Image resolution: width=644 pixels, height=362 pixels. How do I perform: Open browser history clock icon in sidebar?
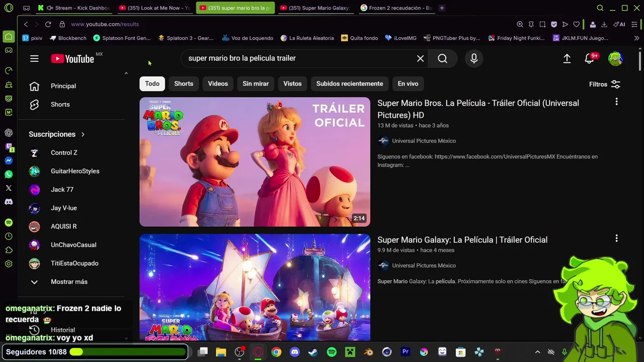tap(9, 236)
